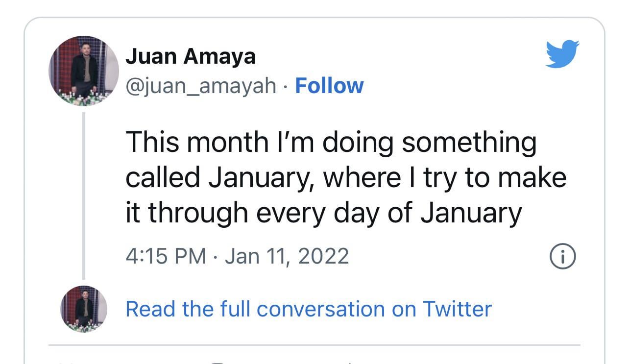This screenshot has width=629, height=364.
Task: Click the small avatar beside the conversation link
Action: 84,309
